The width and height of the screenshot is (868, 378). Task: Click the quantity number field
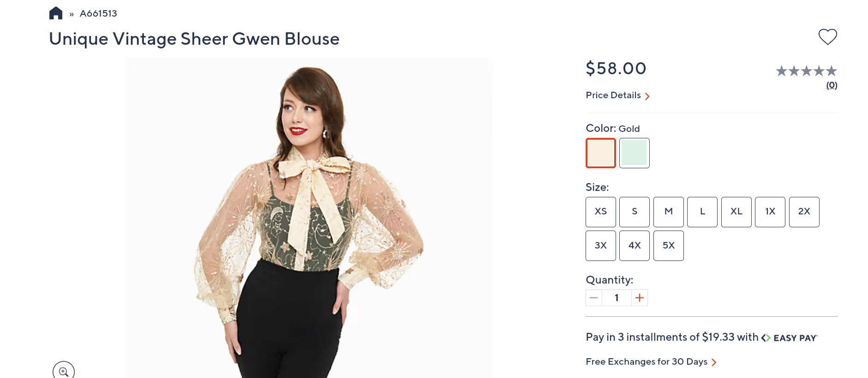tap(617, 298)
